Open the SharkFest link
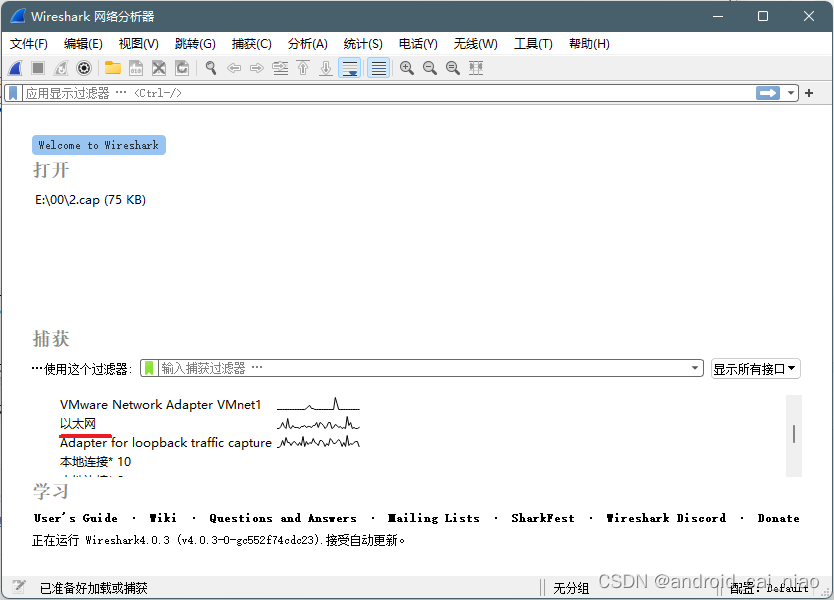Viewport: 834px width, 600px height. [x=543, y=518]
